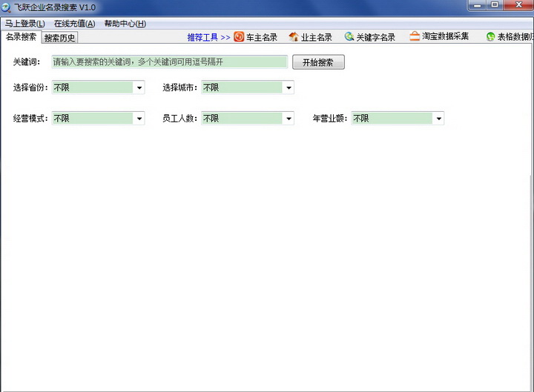This screenshot has width=534, height=392.
Task: Expand the 年营业额 dropdown arrow
Action: click(439, 119)
